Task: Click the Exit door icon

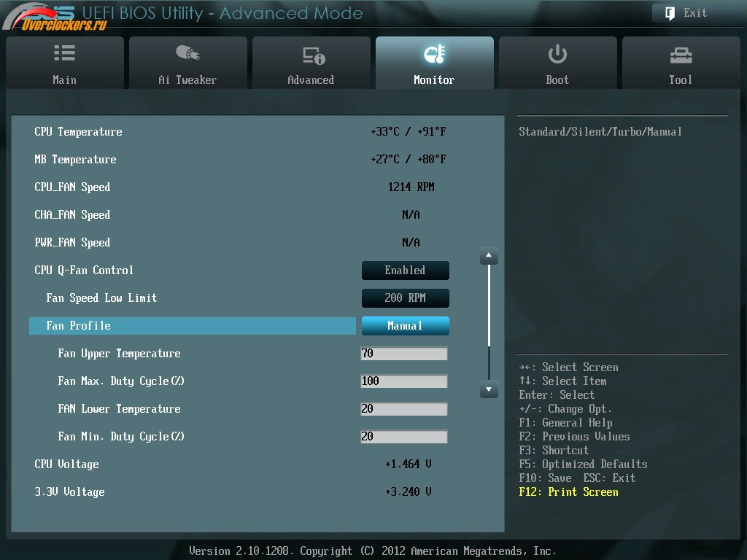Action: coord(670,13)
